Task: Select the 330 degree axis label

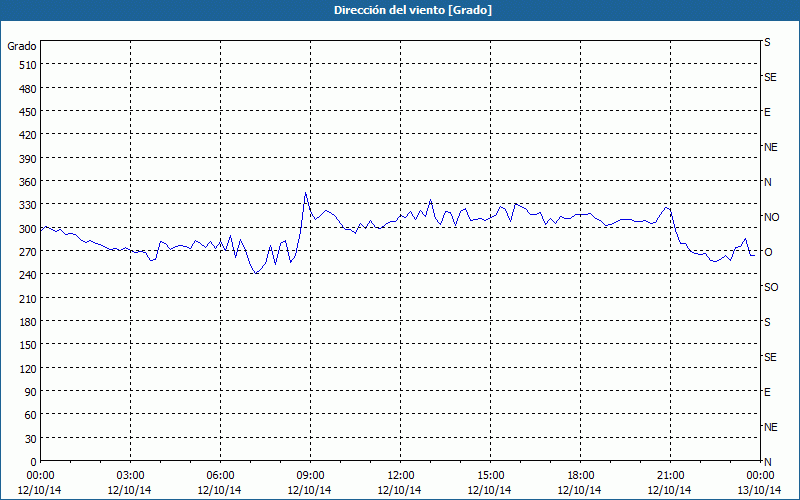Action: click(x=28, y=206)
